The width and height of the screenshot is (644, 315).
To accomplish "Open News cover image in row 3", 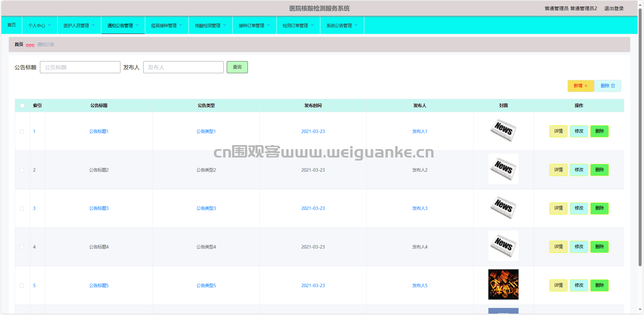I will coord(503,207).
